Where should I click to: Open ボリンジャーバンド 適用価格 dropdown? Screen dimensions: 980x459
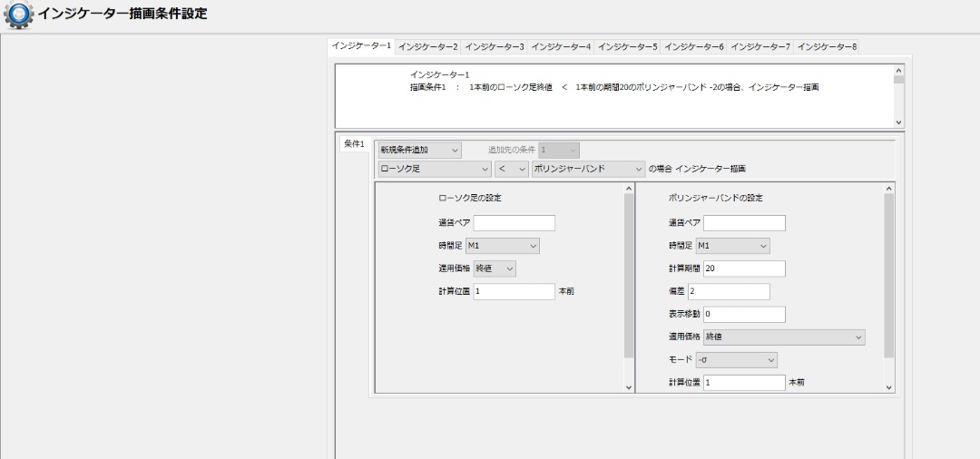click(x=784, y=337)
